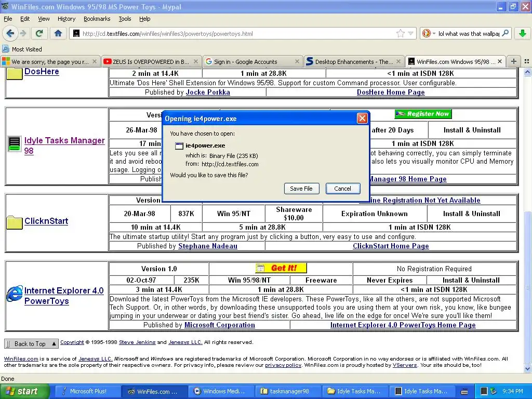532x399 pixels.
Task: Open a new browser tab
Action: point(514,61)
